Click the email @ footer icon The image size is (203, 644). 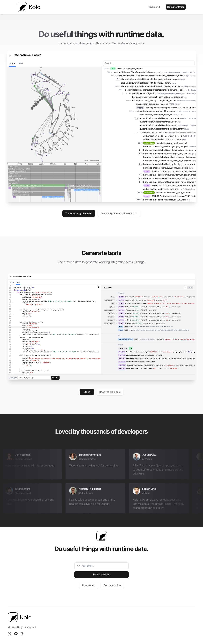pyautogui.click(x=22, y=634)
